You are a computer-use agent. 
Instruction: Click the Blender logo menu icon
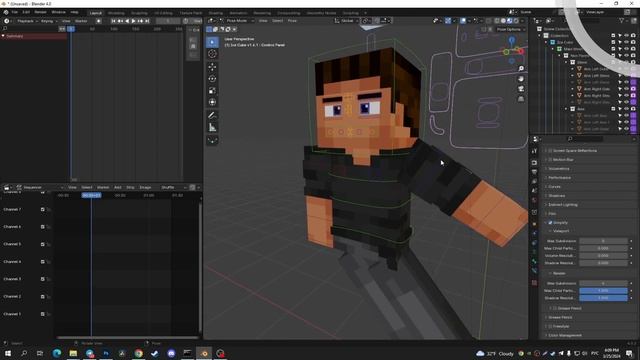point(6,12)
